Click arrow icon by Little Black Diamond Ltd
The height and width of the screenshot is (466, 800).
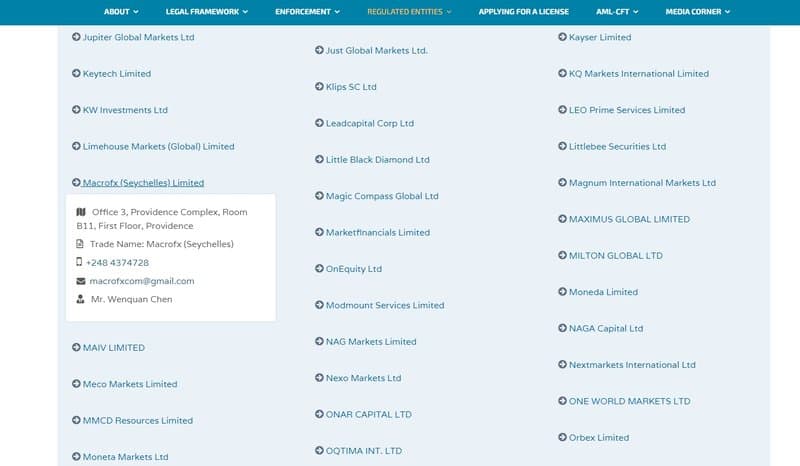tap(319, 159)
